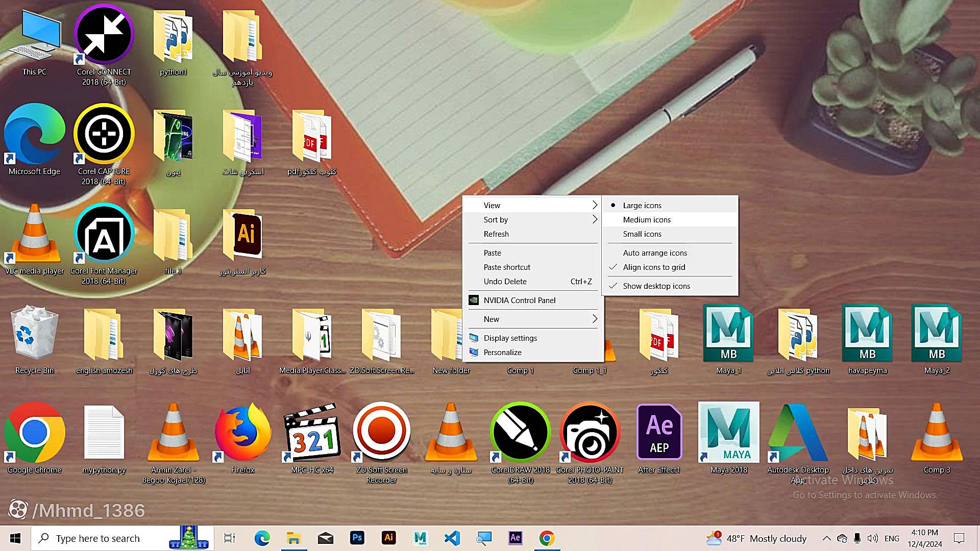The image size is (980, 551).
Task: Open weather widget 48°F Mostly cloudy
Action: click(x=756, y=538)
